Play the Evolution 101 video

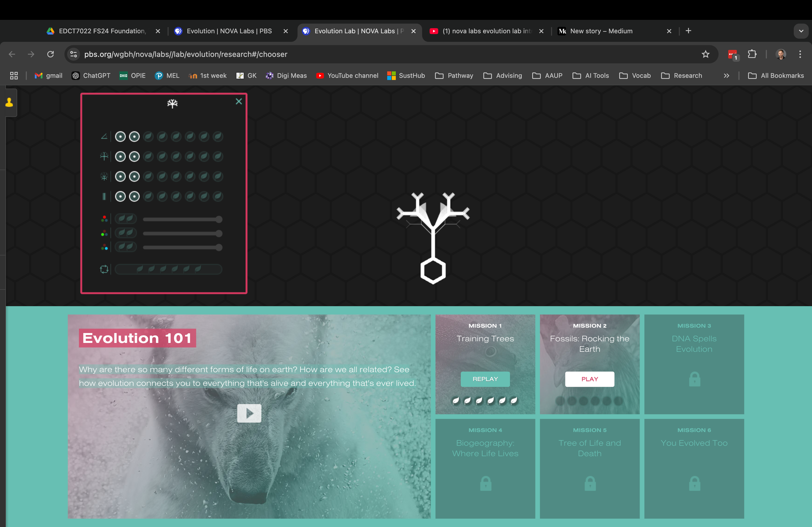pyautogui.click(x=249, y=413)
